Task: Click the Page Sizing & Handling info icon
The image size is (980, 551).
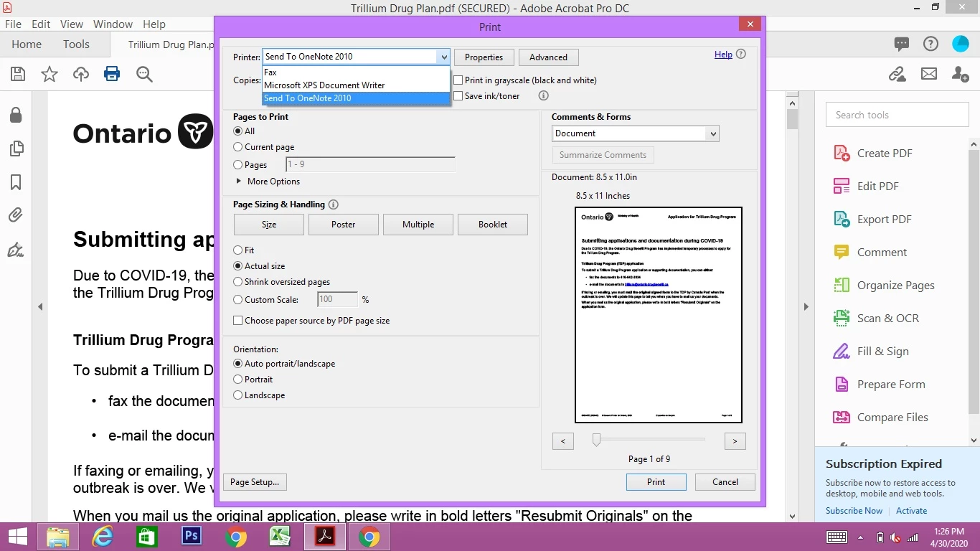Action: [x=334, y=204]
